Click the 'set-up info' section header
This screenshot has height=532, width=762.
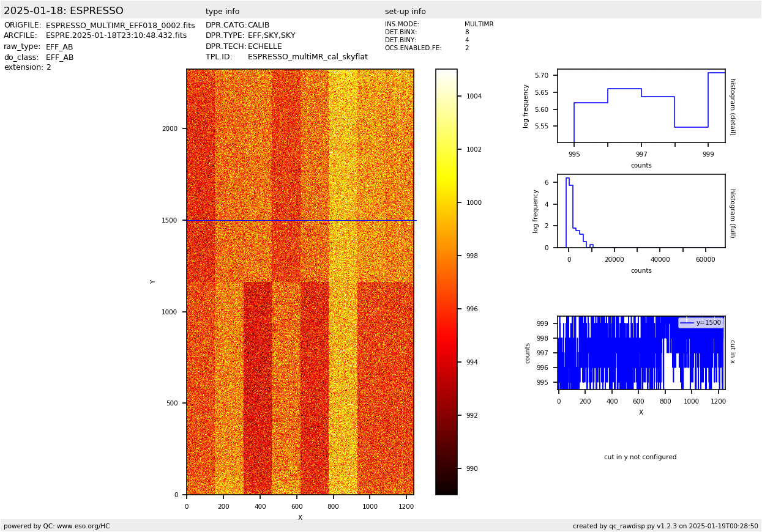tap(405, 12)
